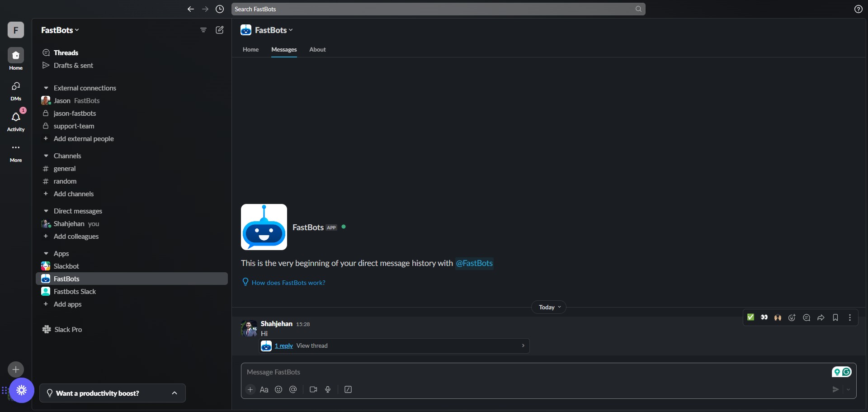Open the F workspace switcher tile
The width and height of the screenshot is (868, 412).
pyautogui.click(x=16, y=30)
